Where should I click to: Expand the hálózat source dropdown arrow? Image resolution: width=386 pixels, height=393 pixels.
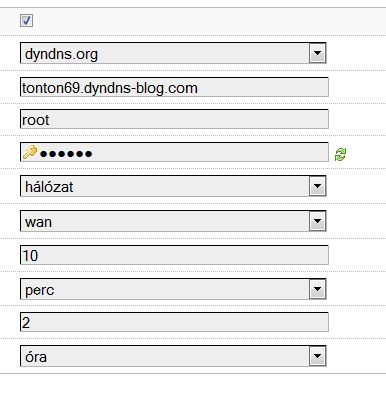click(x=317, y=186)
